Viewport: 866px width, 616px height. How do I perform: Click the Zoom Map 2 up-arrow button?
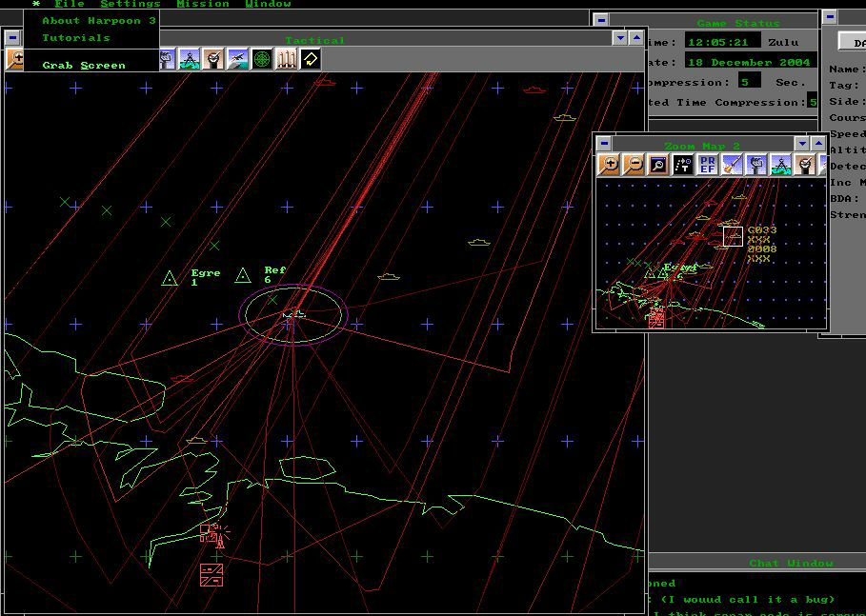(x=818, y=144)
